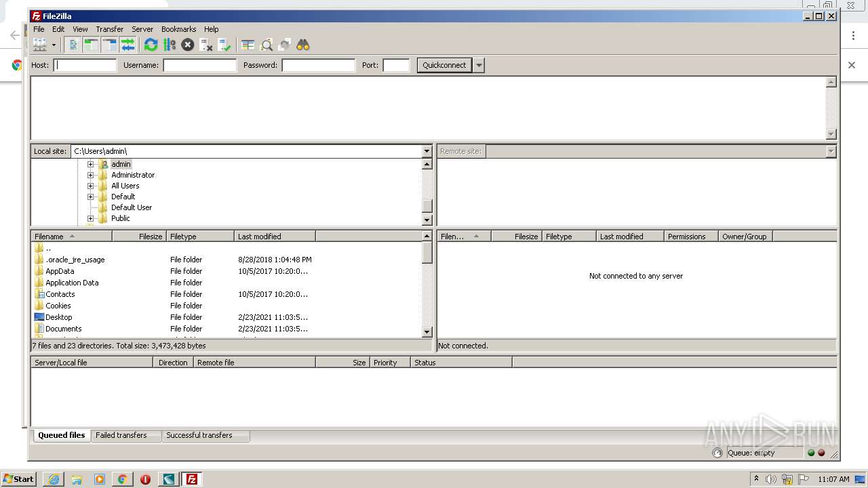Disconnect from the current server

point(206,45)
